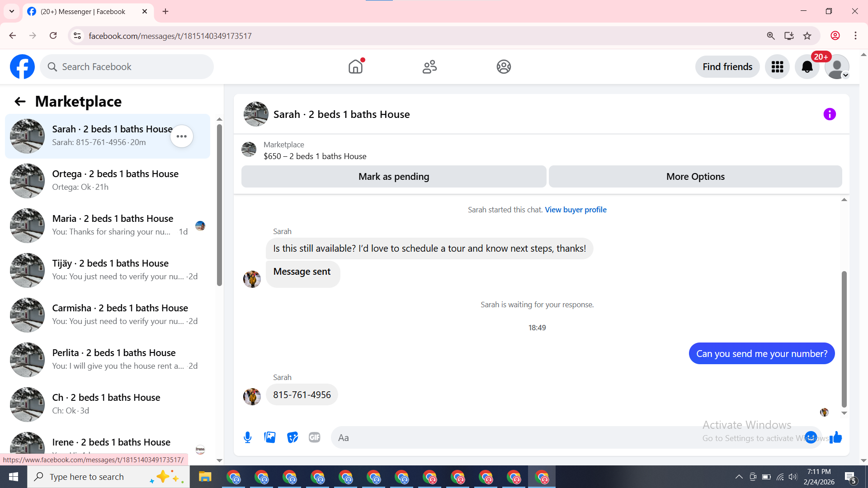Click the More Options button
Image resolution: width=868 pixels, height=488 pixels.
pos(695,177)
